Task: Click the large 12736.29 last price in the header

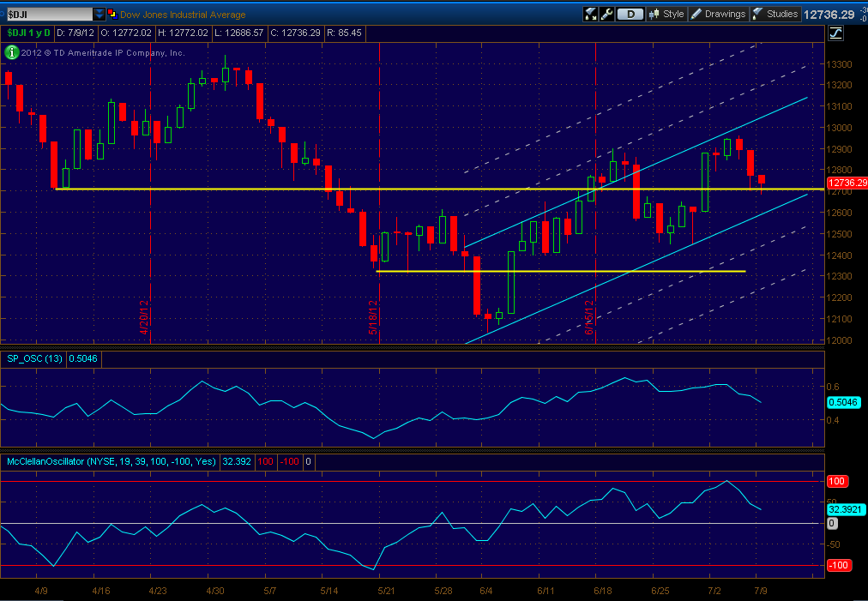Action: [x=829, y=15]
